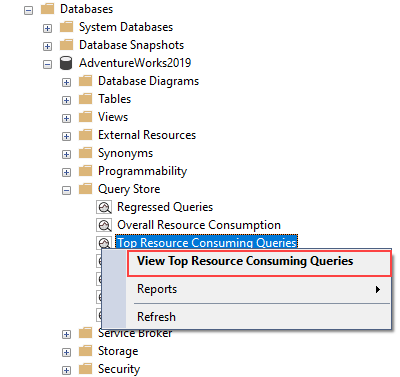The image size is (400, 377).
Task: Select the Regressed Queries item
Action: (165, 207)
